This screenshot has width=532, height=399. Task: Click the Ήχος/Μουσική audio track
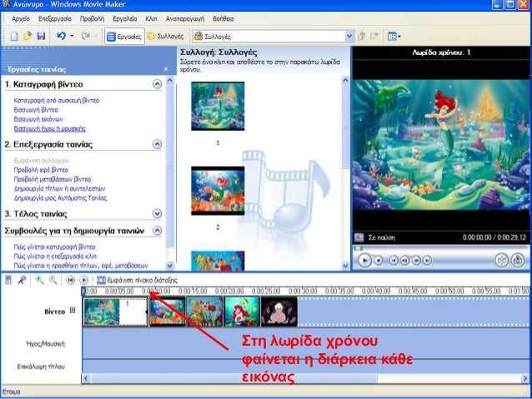pyautogui.click(x=305, y=344)
